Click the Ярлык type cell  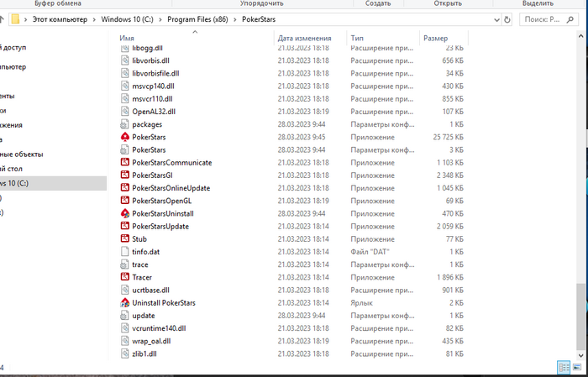pyautogui.click(x=361, y=303)
